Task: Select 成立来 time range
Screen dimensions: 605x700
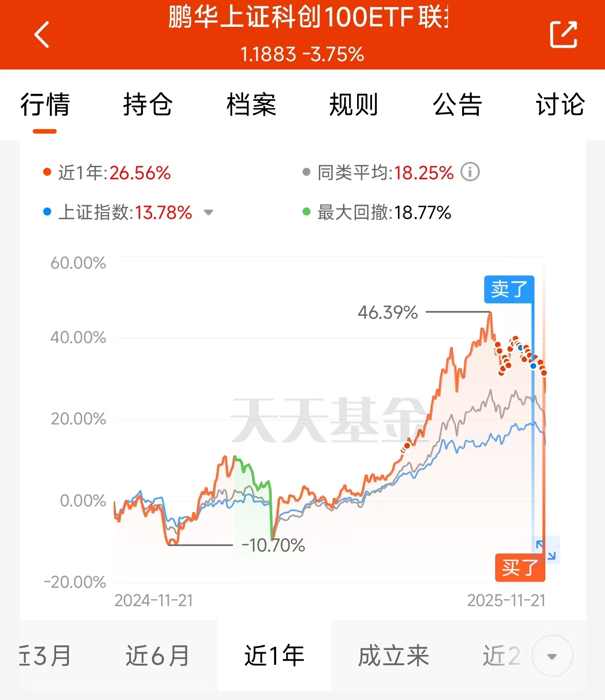Action: [393, 656]
